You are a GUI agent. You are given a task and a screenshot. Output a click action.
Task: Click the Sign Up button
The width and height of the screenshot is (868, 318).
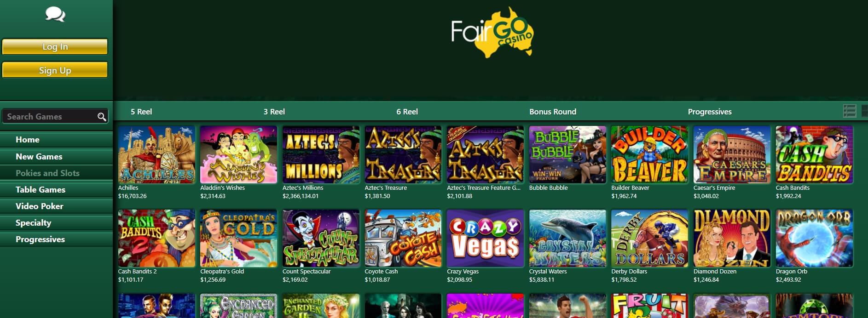coord(55,70)
